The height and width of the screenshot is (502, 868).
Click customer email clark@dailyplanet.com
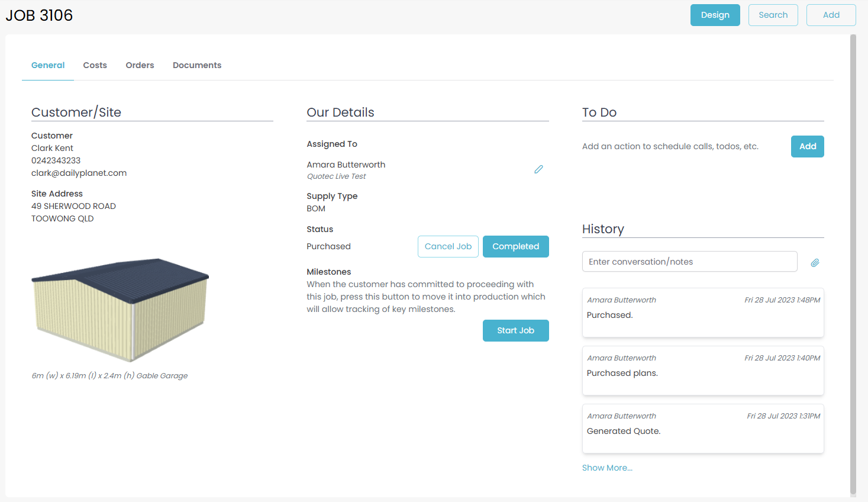pyautogui.click(x=79, y=173)
